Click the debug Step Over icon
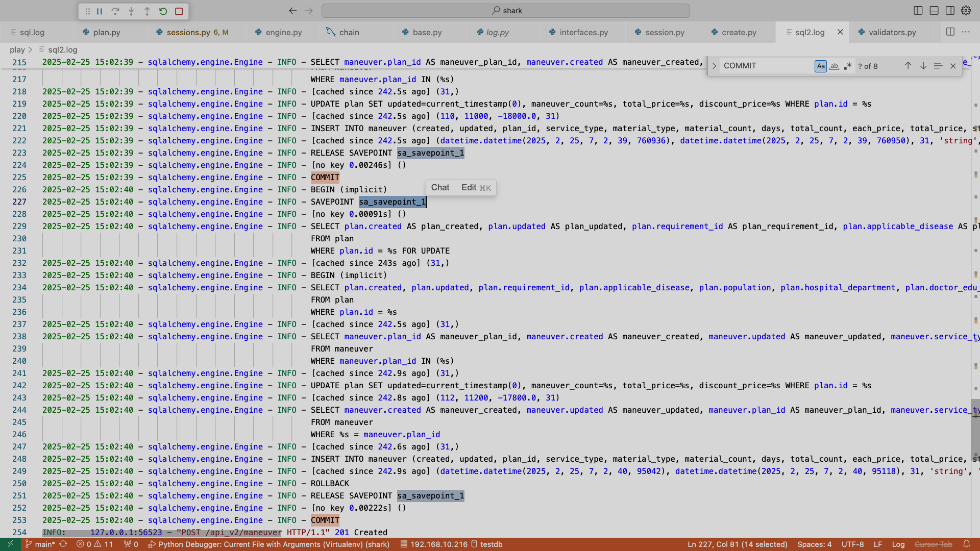The width and height of the screenshot is (980, 551). coord(115,11)
